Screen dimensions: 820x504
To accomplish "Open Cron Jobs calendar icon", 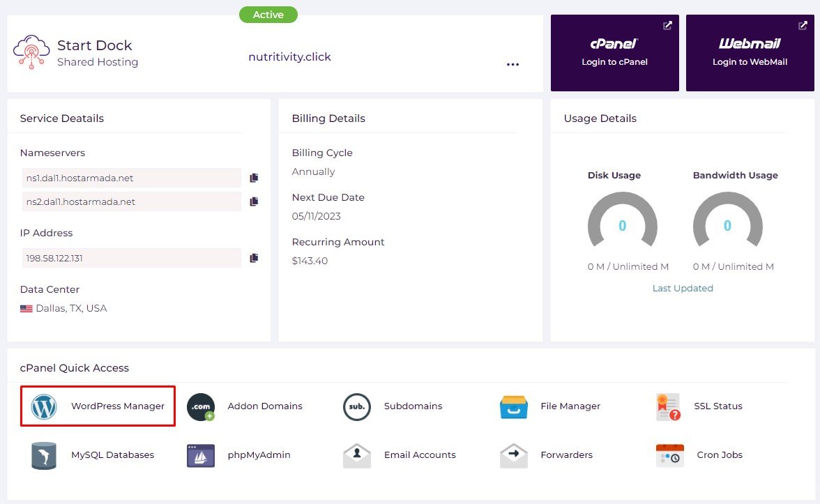I will pos(669,455).
